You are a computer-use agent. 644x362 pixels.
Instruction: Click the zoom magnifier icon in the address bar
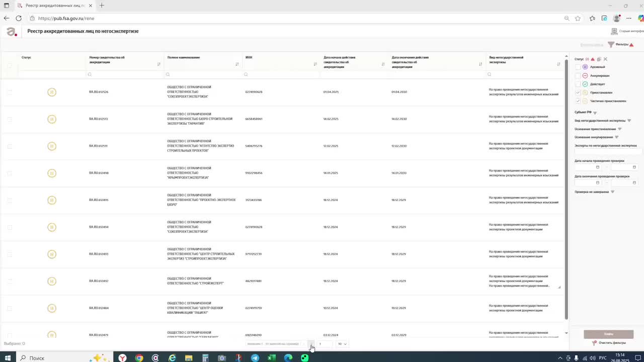point(567,18)
